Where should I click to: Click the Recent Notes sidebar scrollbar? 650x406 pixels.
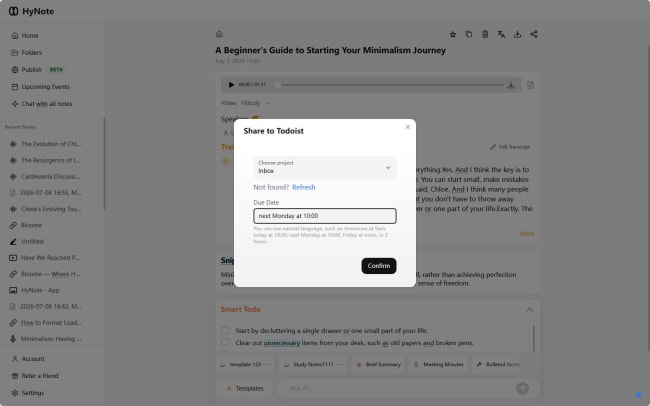(x=104, y=164)
